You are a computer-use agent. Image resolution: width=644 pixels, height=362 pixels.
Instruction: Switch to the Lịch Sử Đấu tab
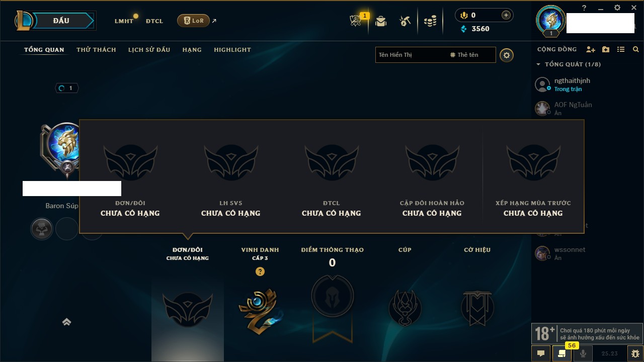tap(149, 50)
